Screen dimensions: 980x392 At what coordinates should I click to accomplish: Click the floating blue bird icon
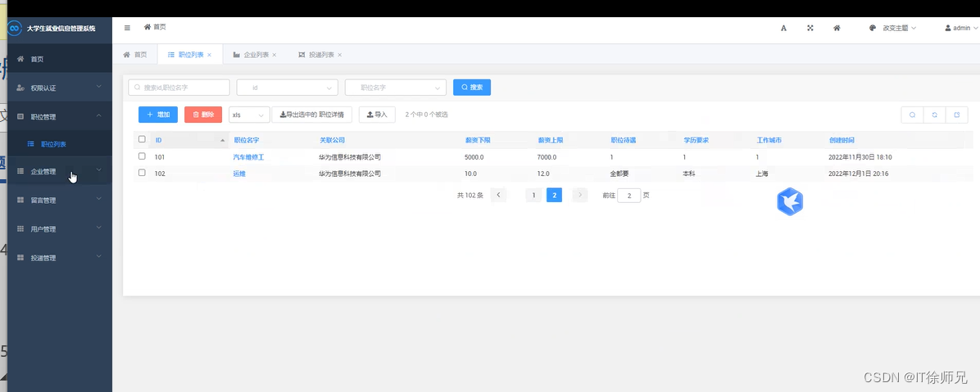pos(790,201)
